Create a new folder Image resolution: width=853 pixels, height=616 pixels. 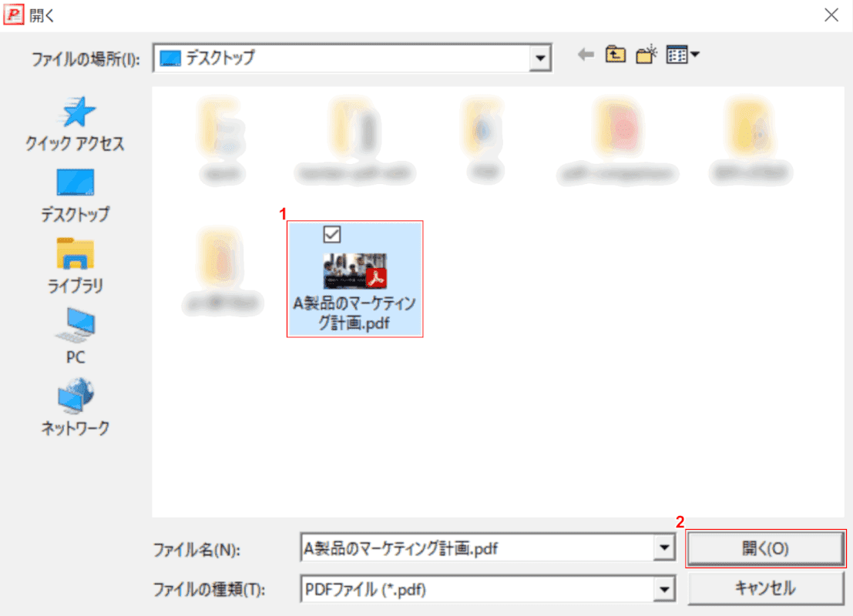tap(646, 55)
